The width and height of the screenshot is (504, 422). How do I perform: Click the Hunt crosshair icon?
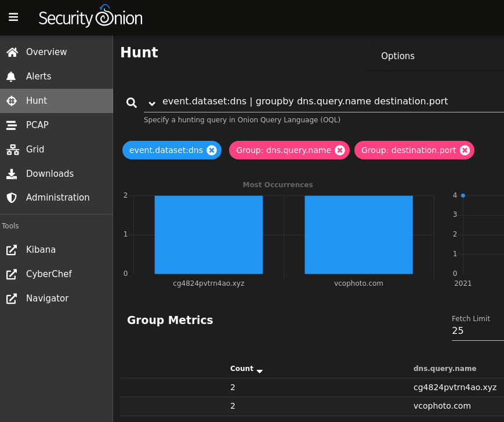coord(12,101)
